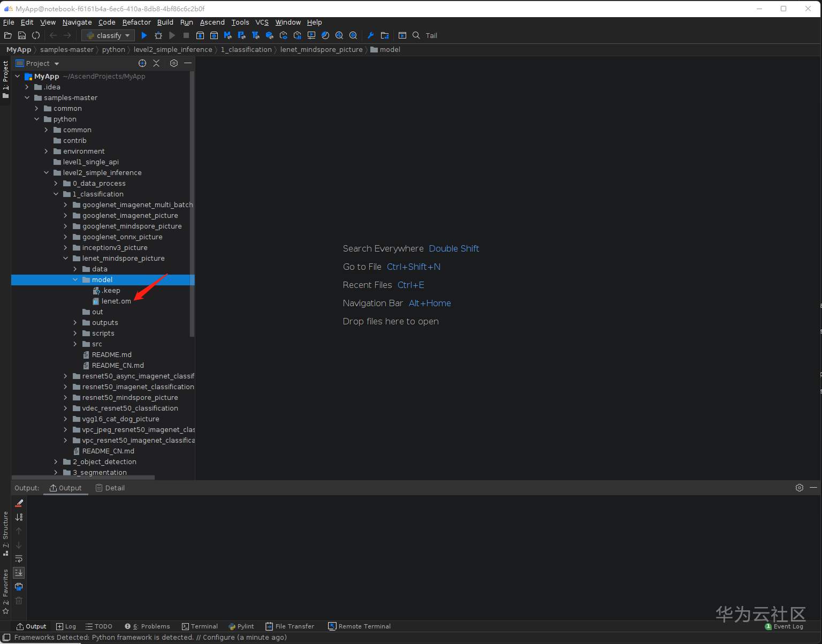
Task: Click the blue pie chart toolbar icon
Action: pyautogui.click(x=325, y=35)
